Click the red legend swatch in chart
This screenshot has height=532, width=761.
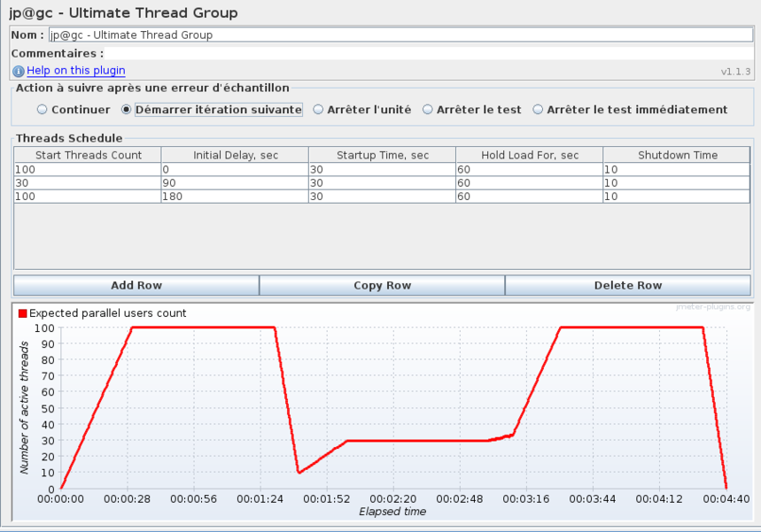(x=23, y=313)
